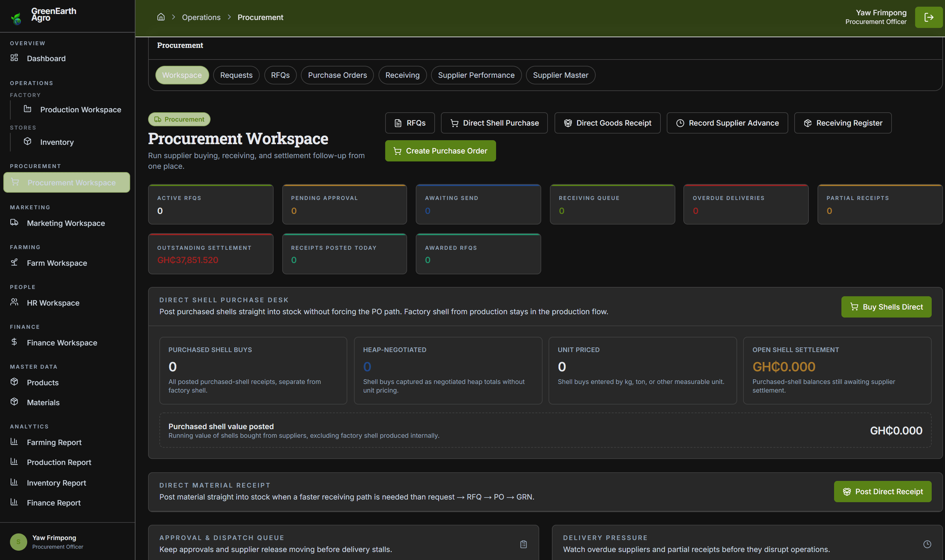Open the Receiving tab
This screenshot has height=560, width=945.
(402, 75)
